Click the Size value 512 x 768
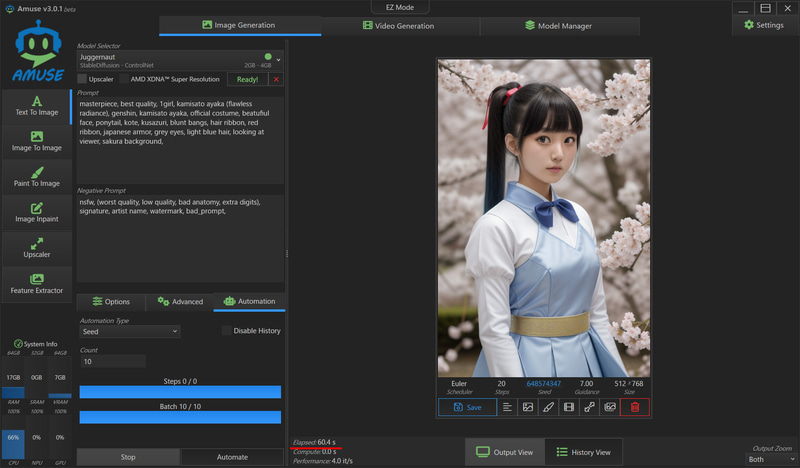This screenshot has height=468, width=800. pos(629,383)
